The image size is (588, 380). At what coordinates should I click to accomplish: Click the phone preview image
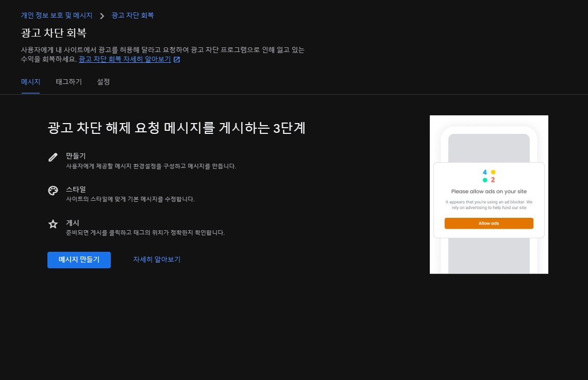(x=489, y=195)
